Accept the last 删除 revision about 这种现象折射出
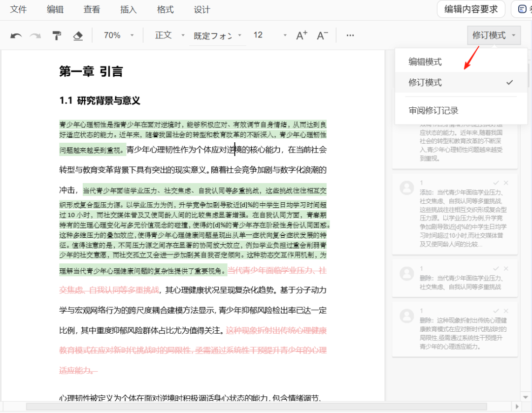Viewport: 532px width, 413px height. click(496, 311)
